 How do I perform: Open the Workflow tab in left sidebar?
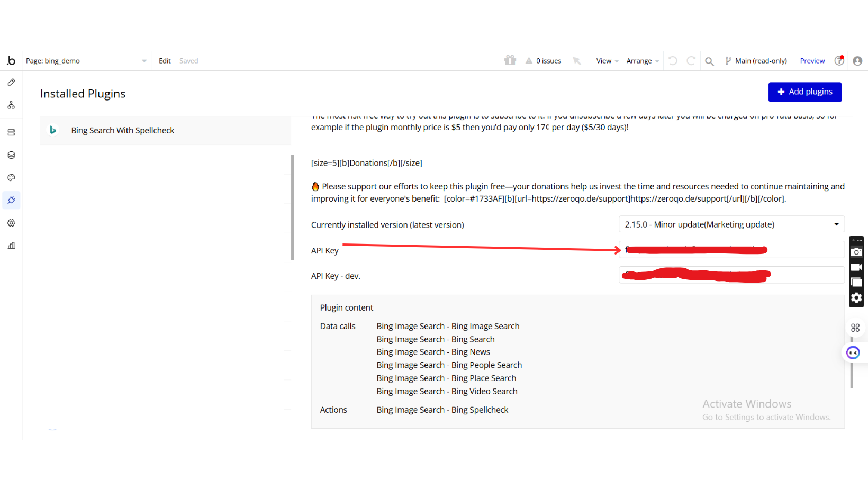(x=11, y=105)
